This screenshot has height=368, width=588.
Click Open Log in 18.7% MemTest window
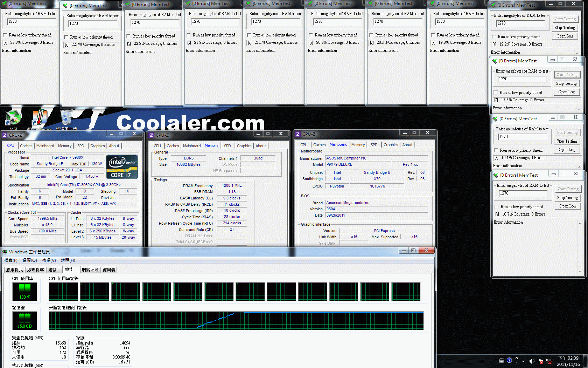pos(567,206)
